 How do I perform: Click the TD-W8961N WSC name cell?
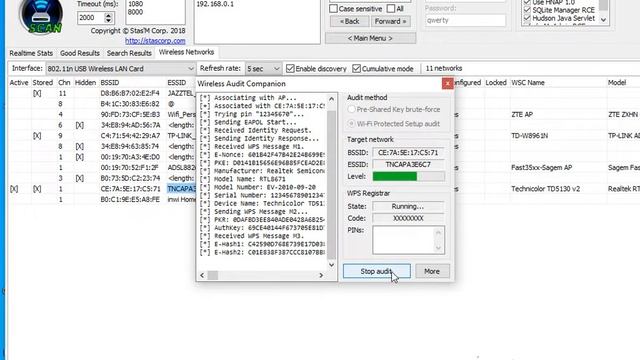[x=530, y=136]
